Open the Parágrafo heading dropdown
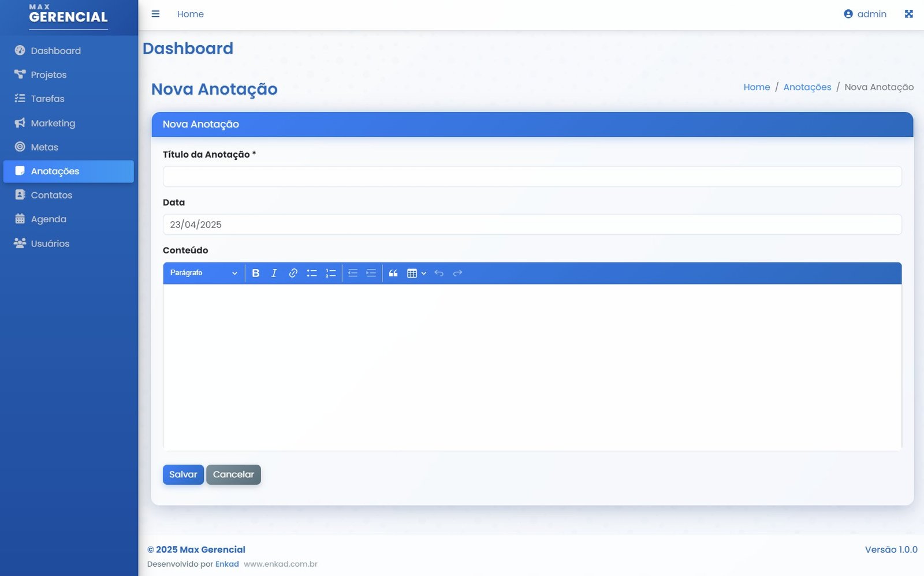The height and width of the screenshot is (576, 924). 203,273
